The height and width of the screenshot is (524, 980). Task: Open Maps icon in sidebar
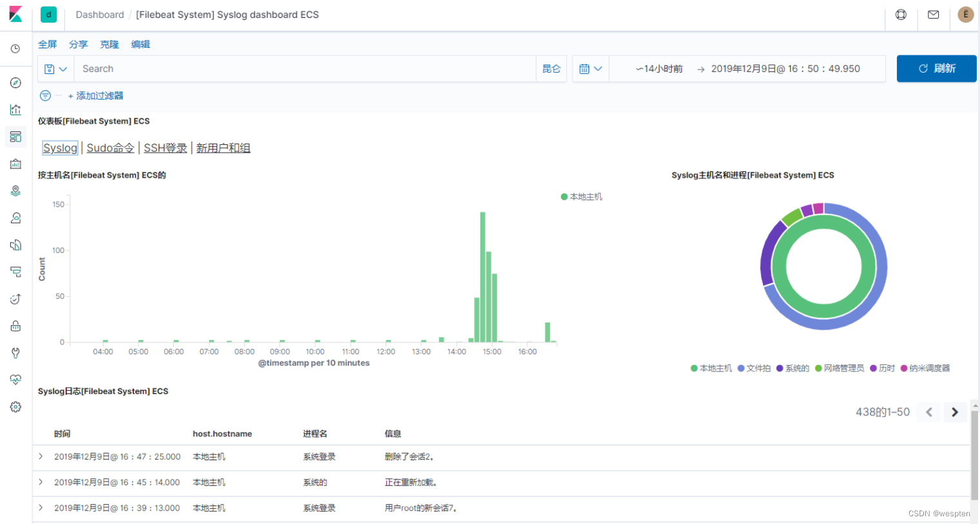pyautogui.click(x=15, y=191)
